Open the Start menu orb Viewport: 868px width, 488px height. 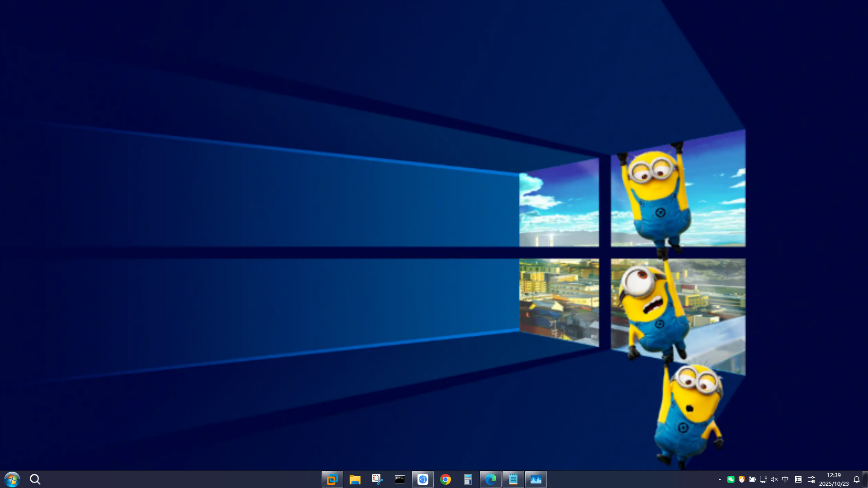tap(12, 479)
